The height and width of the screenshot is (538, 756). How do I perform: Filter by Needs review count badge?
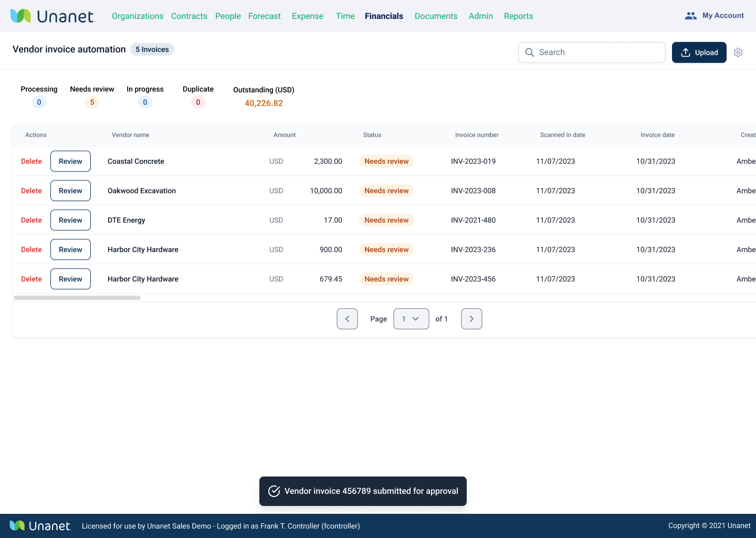(x=92, y=102)
